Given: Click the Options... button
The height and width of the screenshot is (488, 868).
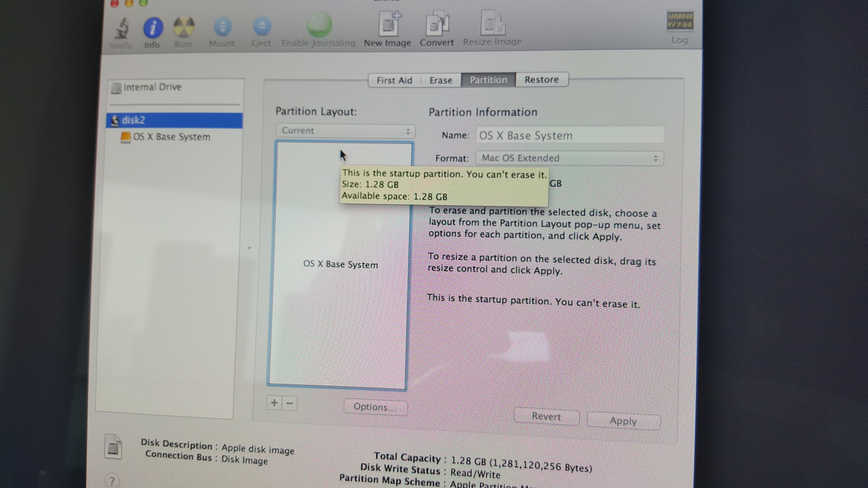Looking at the screenshot, I should [x=375, y=407].
